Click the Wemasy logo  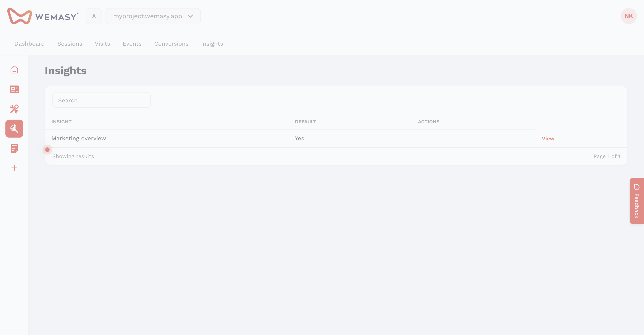(43, 16)
